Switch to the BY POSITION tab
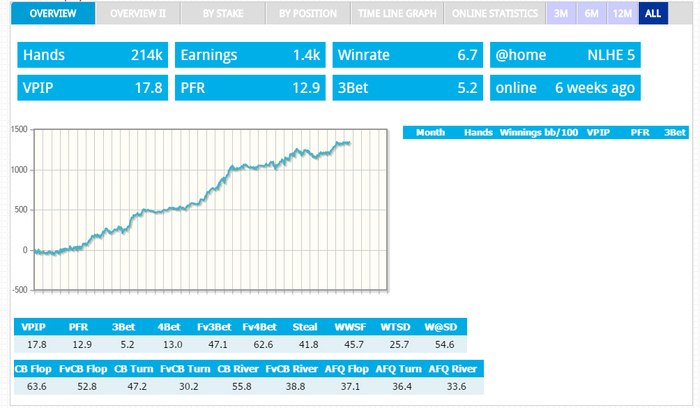Screen dimensions: 700x408 point(308,13)
